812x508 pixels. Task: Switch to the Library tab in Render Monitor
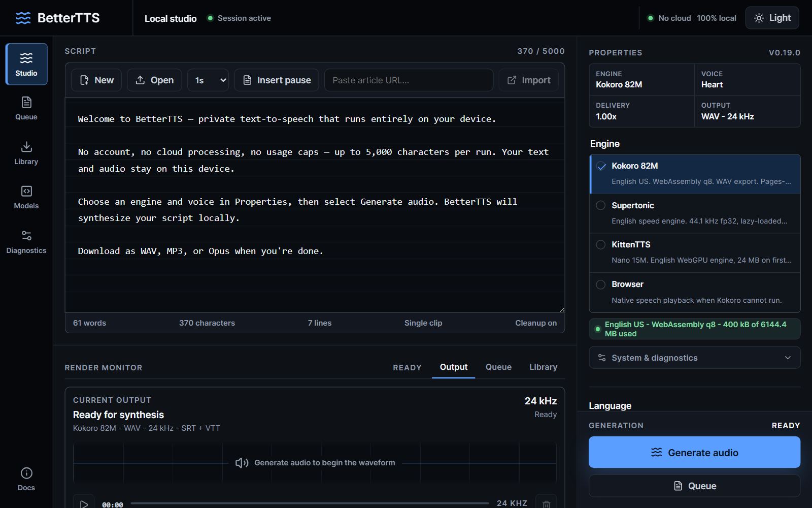point(543,367)
